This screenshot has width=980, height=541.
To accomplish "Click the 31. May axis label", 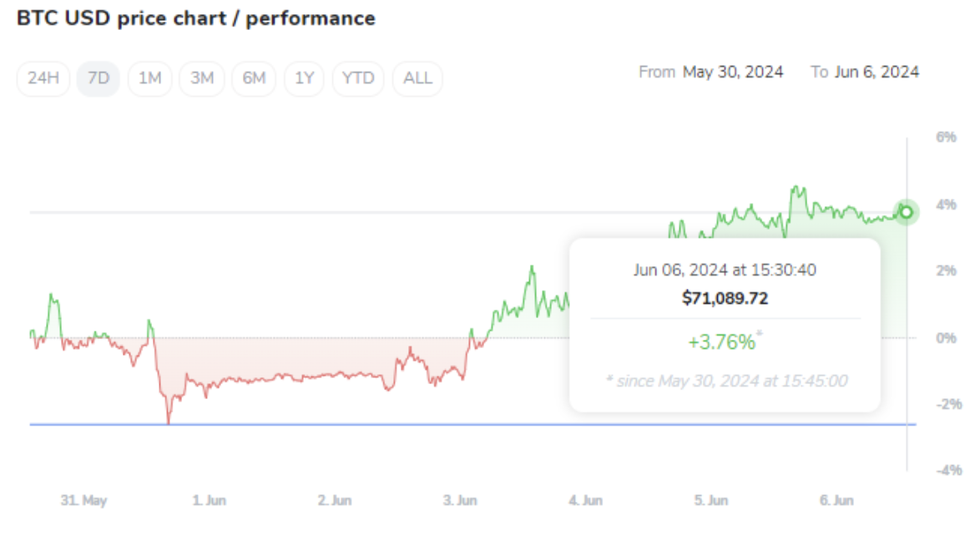I will 83,501.
